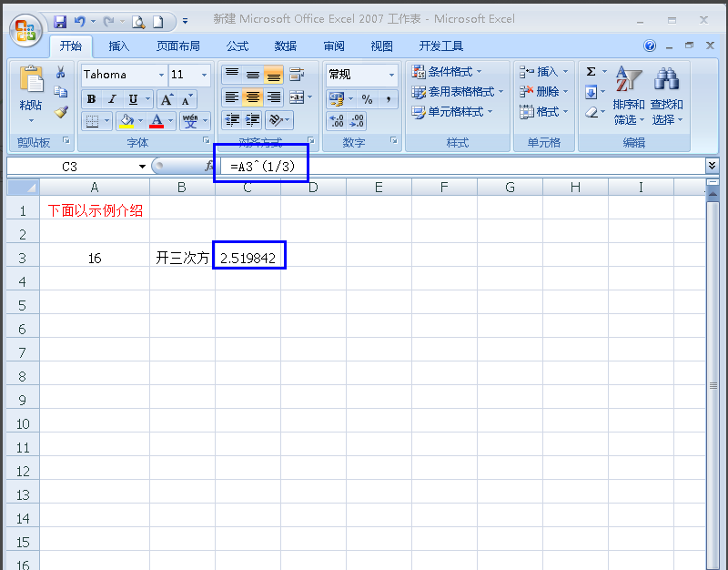Decrease decimal places
Screen dimensions: 728x570
click(357, 121)
